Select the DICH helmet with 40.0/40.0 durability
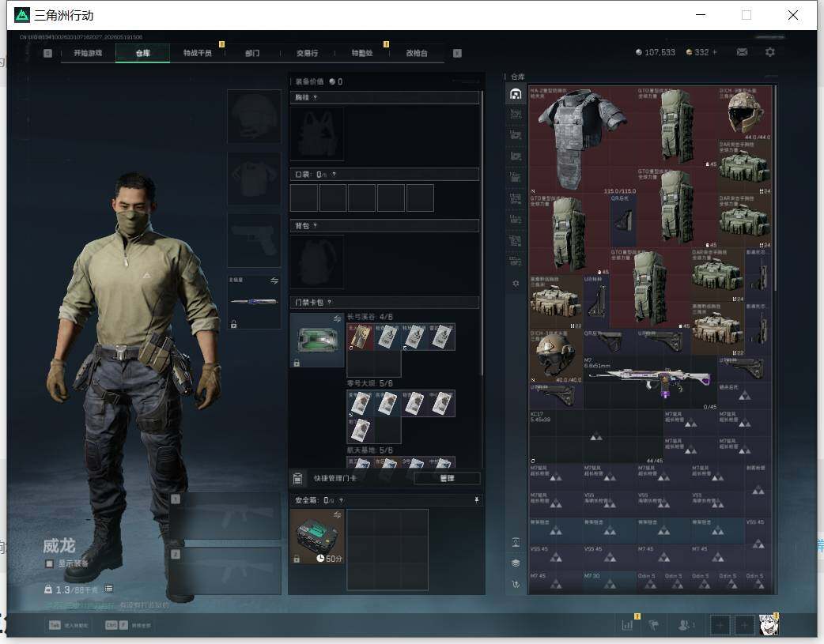The width and height of the screenshot is (824, 644). (556, 356)
